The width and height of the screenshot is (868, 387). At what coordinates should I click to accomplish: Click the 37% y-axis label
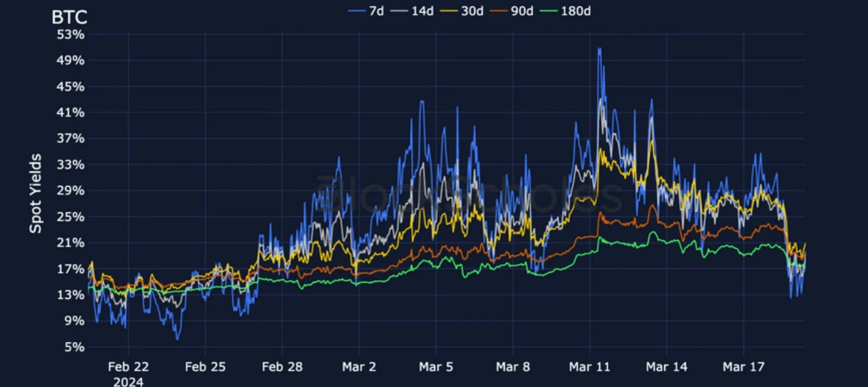point(71,138)
